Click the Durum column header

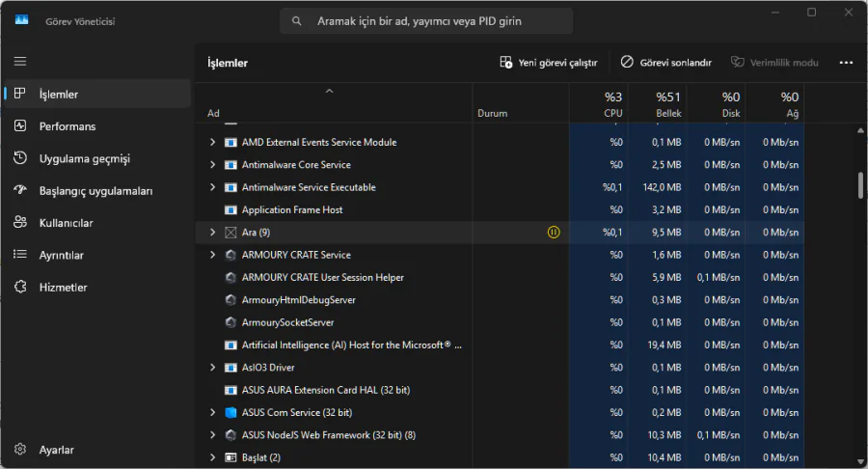coord(521,103)
